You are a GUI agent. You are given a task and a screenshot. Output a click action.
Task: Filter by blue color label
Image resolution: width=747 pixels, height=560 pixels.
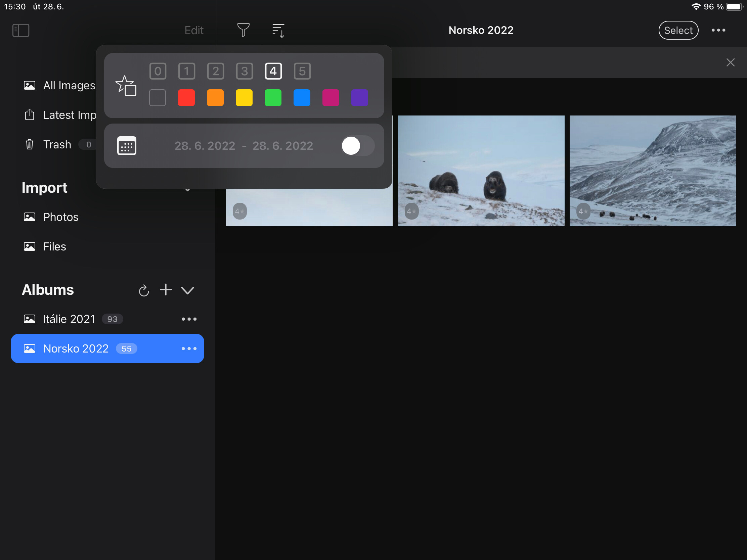302,98
